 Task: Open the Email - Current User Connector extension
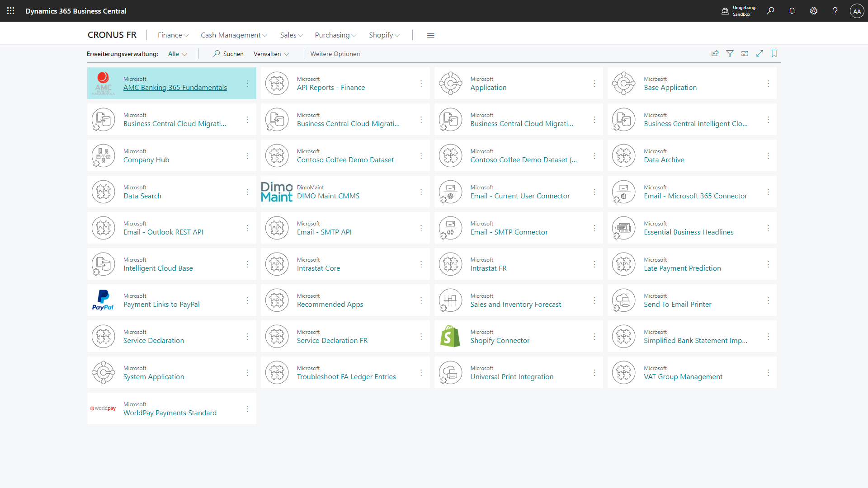click(x=520, y=196)
